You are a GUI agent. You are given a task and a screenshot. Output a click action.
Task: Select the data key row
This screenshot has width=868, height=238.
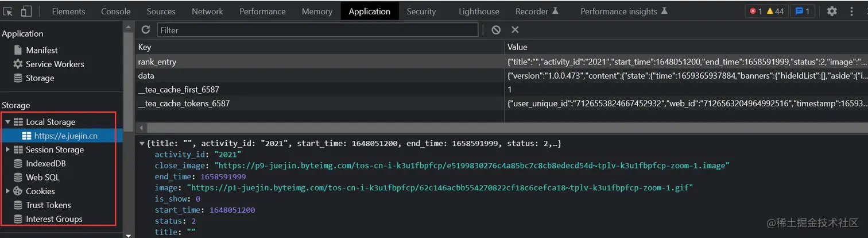point(320,75)
